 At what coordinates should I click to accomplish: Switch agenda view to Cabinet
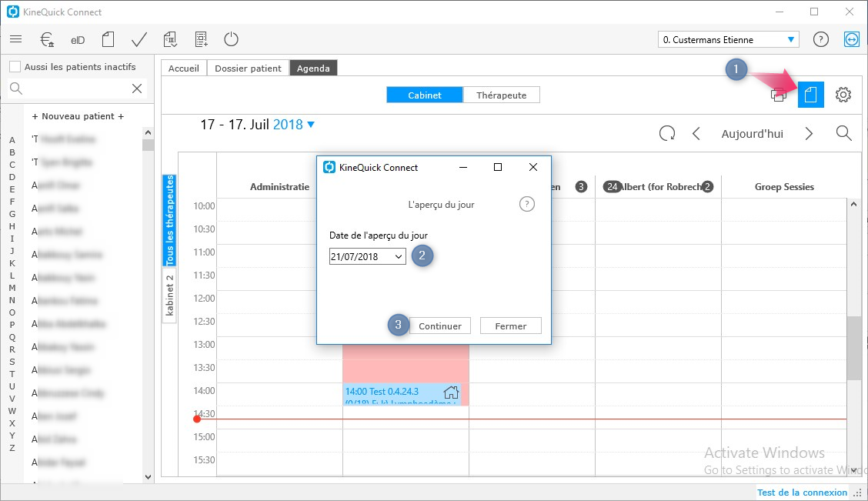click(425, 95)
